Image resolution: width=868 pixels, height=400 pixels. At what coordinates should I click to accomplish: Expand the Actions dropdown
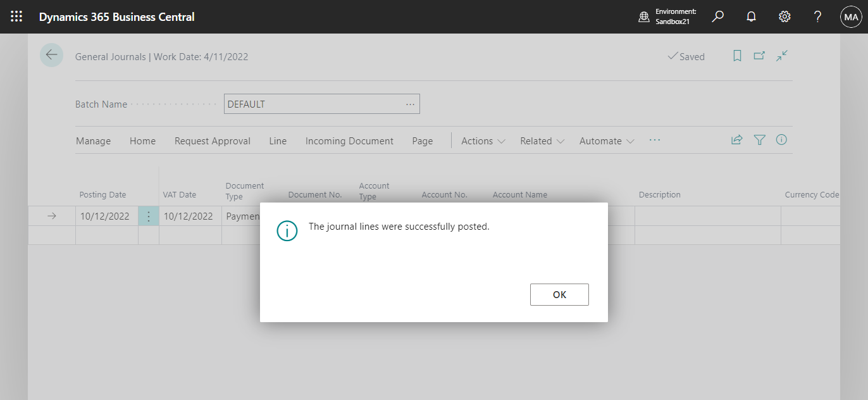click(482, 141)
